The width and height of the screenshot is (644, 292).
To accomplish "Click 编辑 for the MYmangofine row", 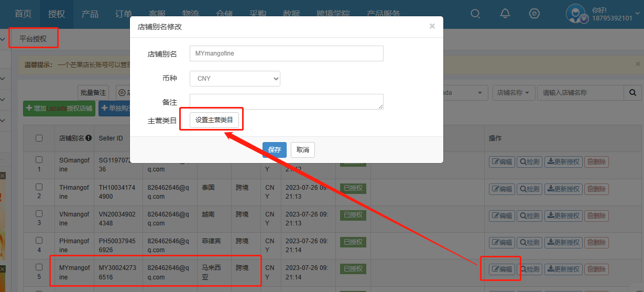I will tap(501, 269).
